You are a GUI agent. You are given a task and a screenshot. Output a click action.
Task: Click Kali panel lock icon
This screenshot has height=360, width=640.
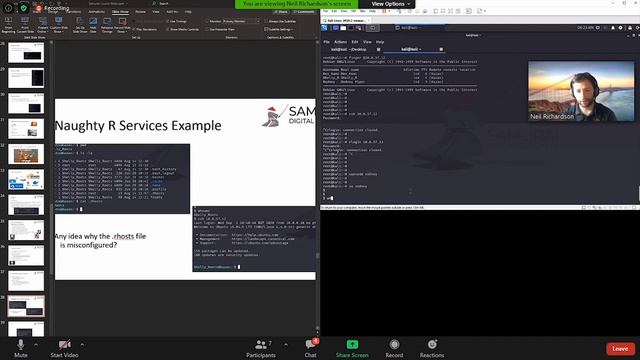pyautogui.click(x=630, y=28)
